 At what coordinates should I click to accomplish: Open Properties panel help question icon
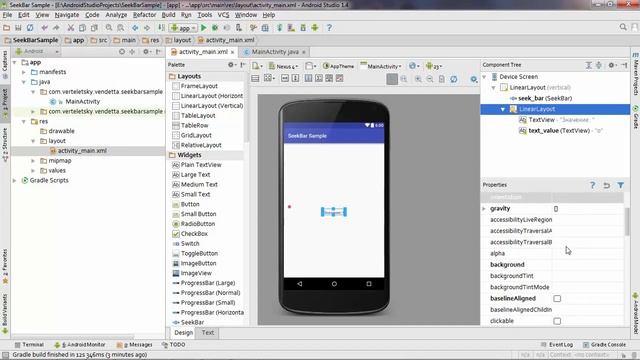click(593, 185)
